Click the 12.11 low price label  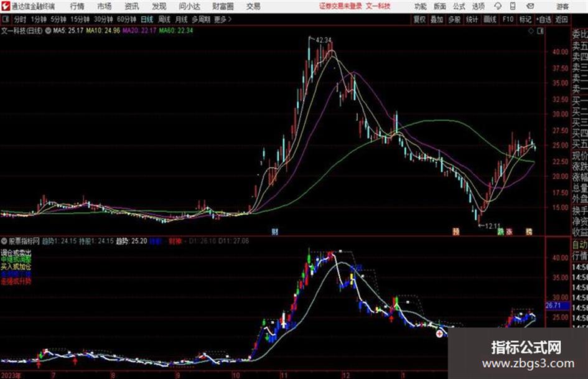pos(493,226)
